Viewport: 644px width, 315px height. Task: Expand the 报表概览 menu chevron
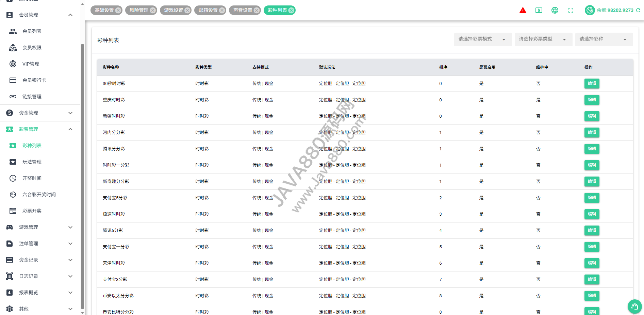70,293
